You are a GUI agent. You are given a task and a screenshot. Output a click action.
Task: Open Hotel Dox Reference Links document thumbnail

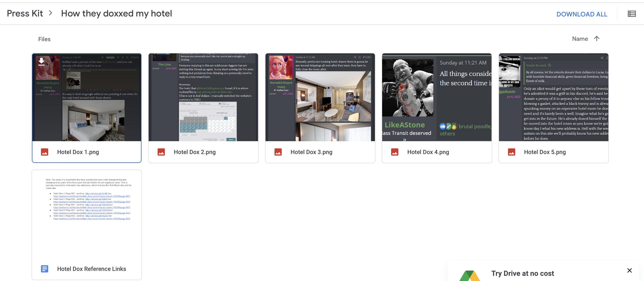86,214
